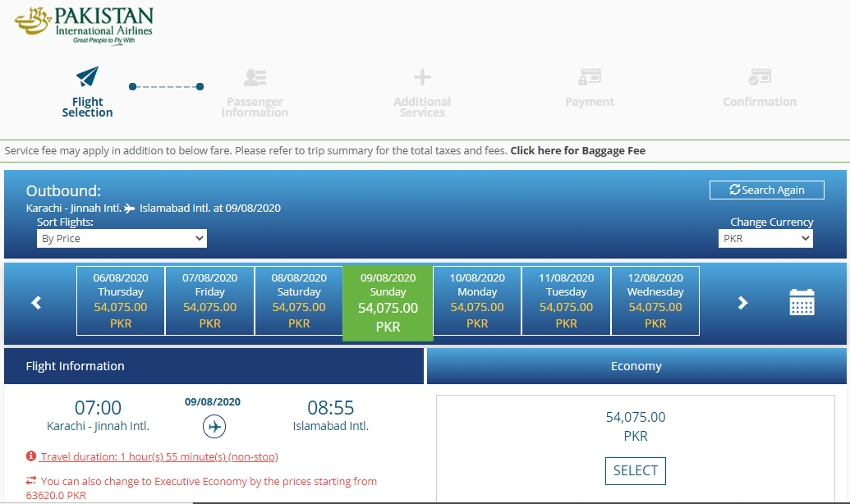Click the Passenger Information step label

(x=255, y=108)
